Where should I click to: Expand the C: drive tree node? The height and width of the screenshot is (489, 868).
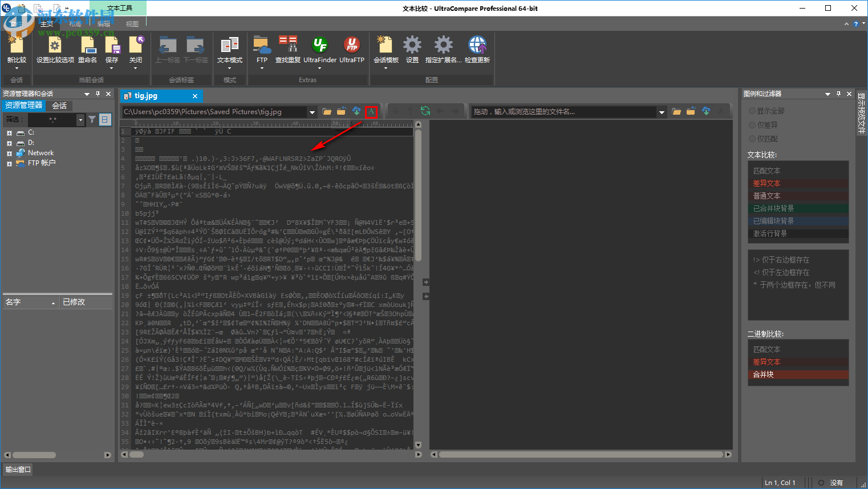click(9, 133)
